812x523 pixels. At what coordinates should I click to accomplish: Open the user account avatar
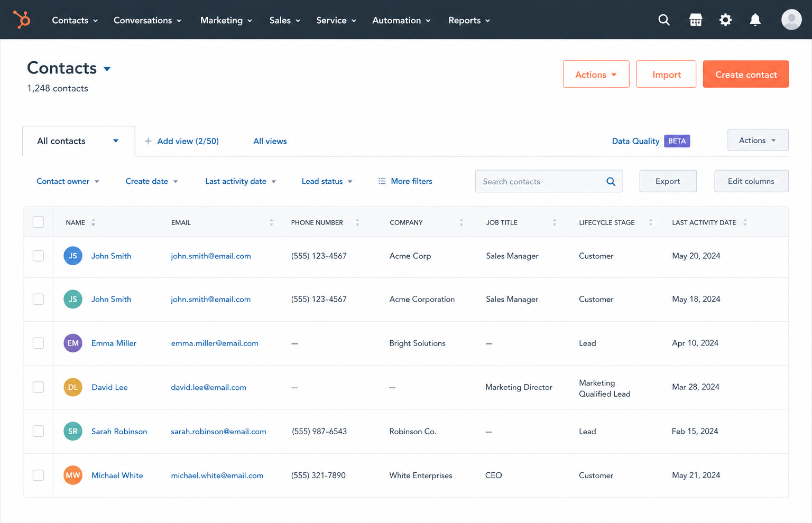791,20
